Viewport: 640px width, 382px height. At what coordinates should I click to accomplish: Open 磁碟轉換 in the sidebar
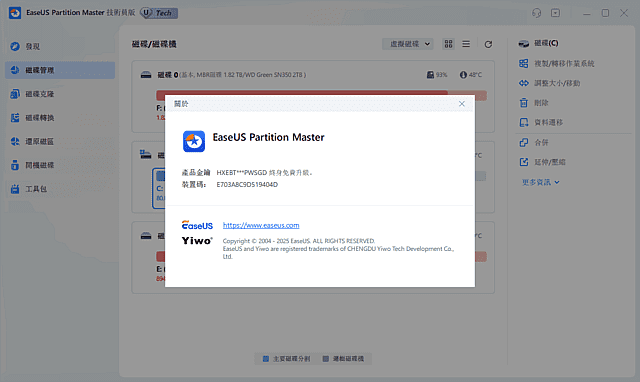coord(60,118)
